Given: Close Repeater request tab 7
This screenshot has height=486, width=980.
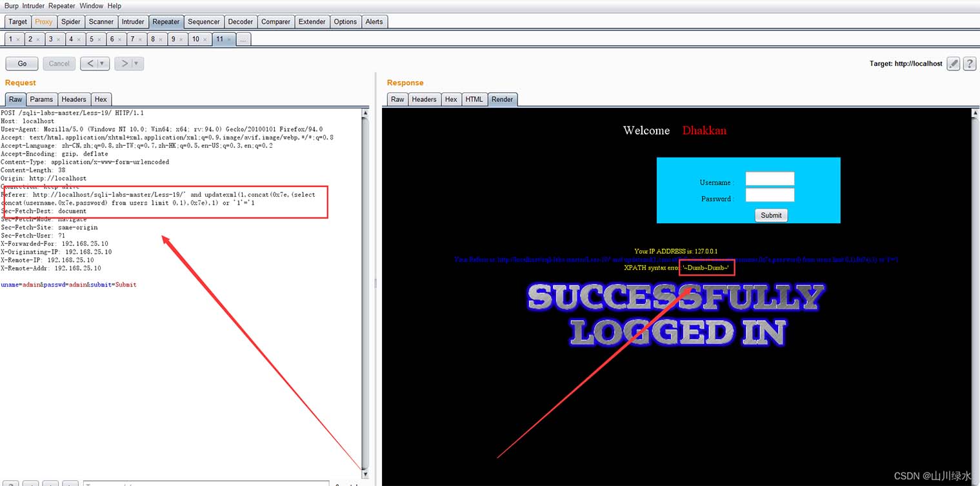Looking at the screenshot, I should 141,39.
